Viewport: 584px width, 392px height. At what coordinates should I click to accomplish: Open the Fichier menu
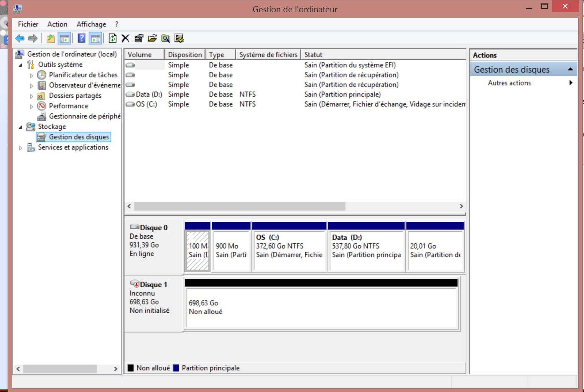pyautogui.click(x=28, y=24)
